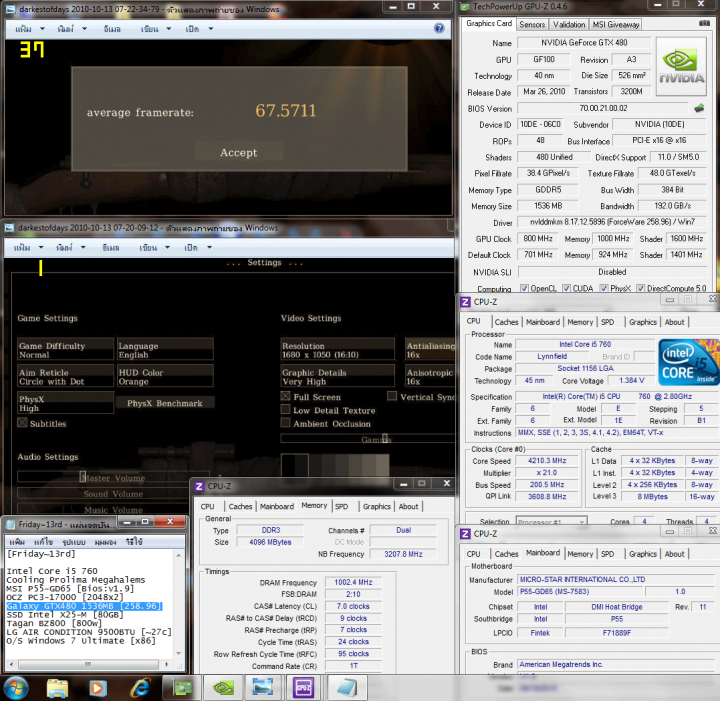Click the GPU-Z camera screenshot icon

coord(704,23)
